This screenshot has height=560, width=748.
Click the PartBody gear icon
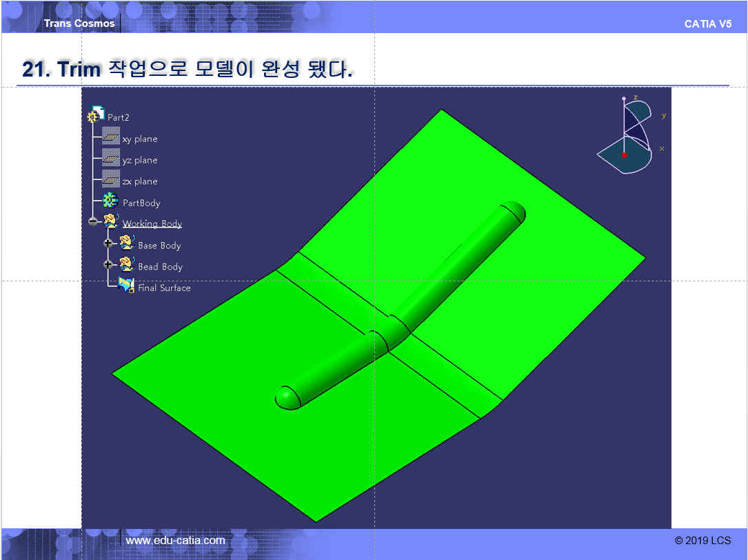click(110, 201)
